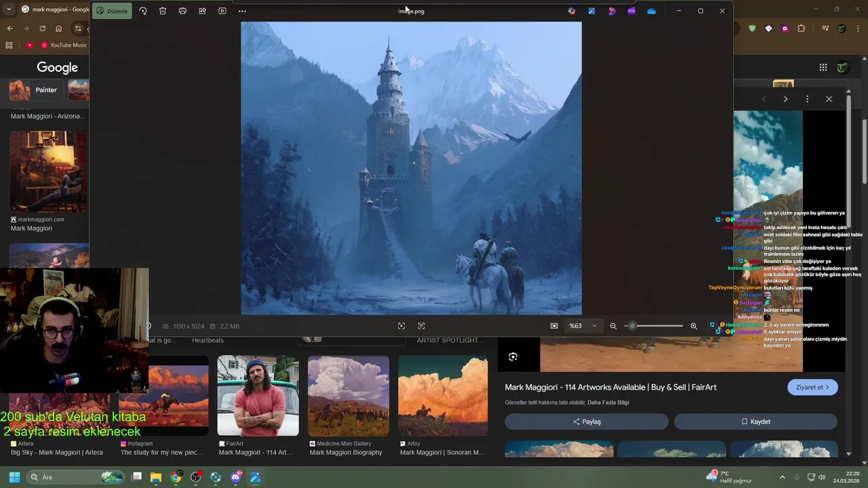Screen dimensions: 868x488
Task: Open the %63 zoom level dropdown
Action: (583, 326)
